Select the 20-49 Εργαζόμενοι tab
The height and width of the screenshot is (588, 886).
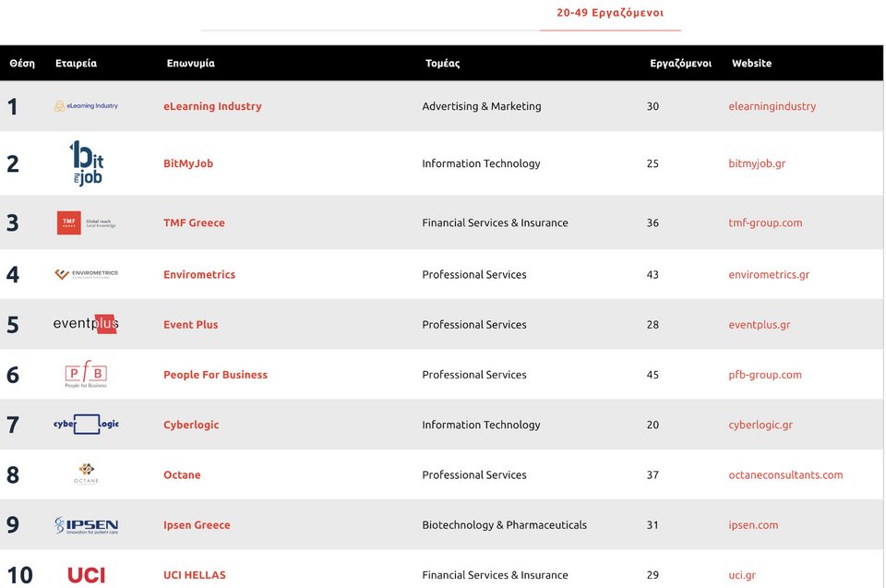point(610,14)
